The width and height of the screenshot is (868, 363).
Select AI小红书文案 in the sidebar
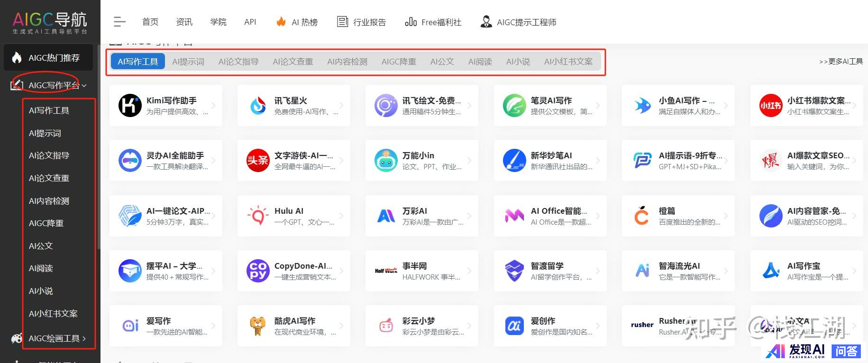[53, 314]
